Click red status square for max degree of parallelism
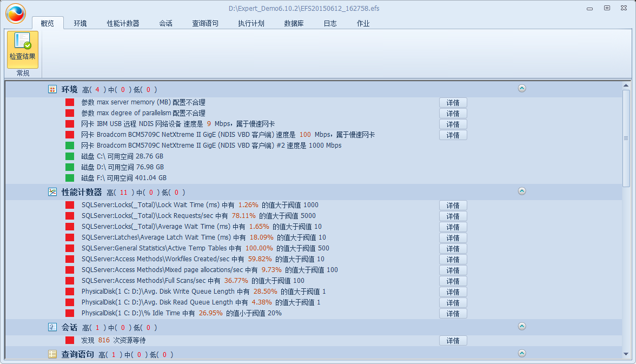 (x=70, y=113)
